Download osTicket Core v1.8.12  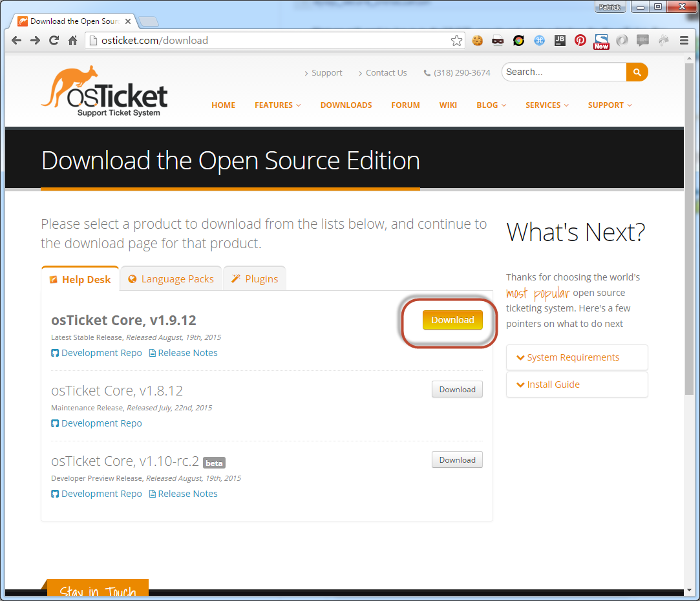point(457,389)
